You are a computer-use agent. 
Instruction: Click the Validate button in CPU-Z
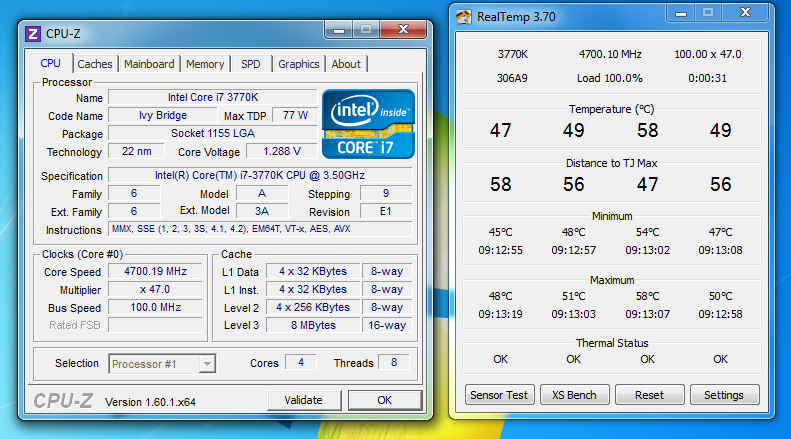(303, 400)
